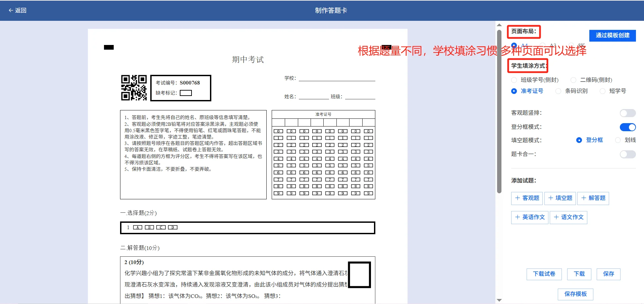Click the 保存模板 button
Screen dimensions: 644x304
pyautogui.click(x=575, y=294)
